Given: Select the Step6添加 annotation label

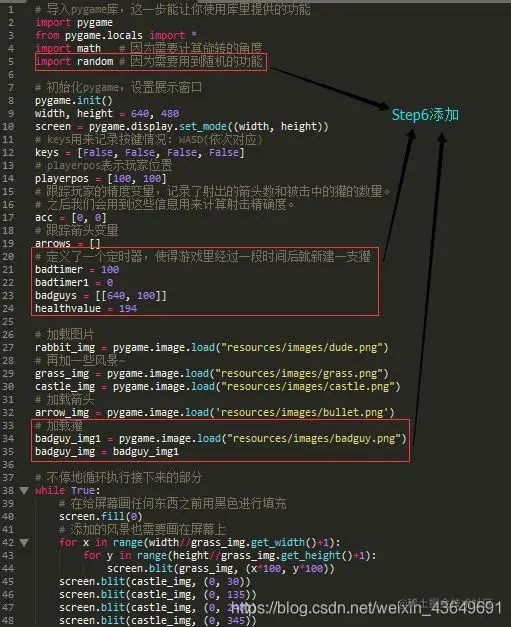Looking at the screenshot, I should (425, 115).
